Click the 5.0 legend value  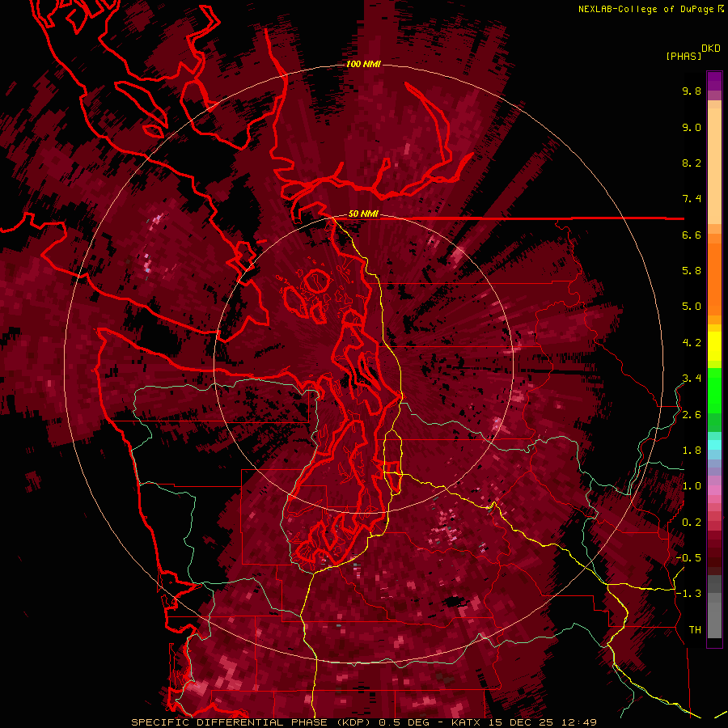[692, 307]
